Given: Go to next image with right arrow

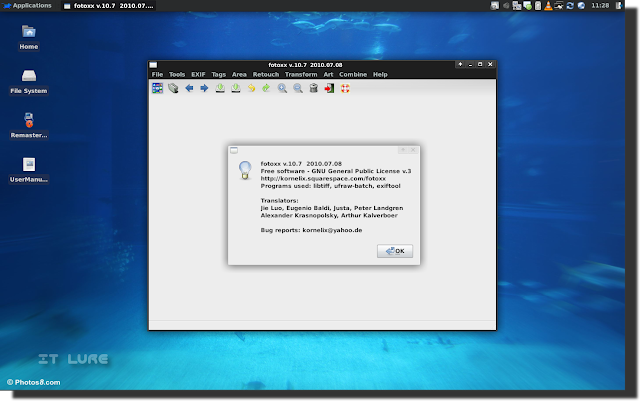Looking at the screenshot, I should click(x=204, y=88).
